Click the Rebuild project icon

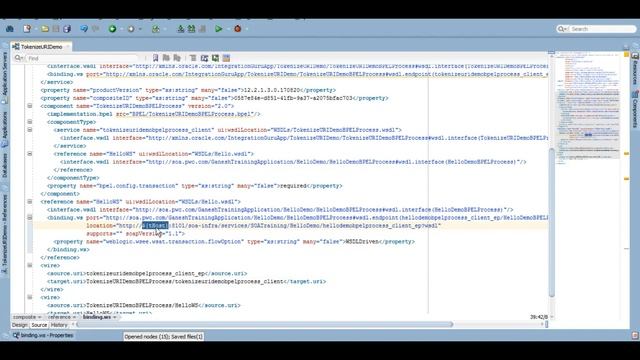[191, 29]
